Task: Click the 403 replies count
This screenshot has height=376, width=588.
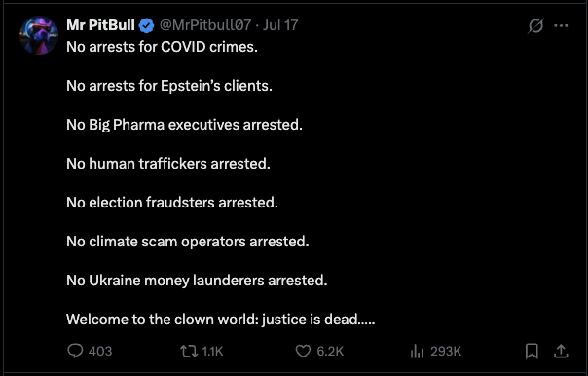Action: [x=100, y=352]
